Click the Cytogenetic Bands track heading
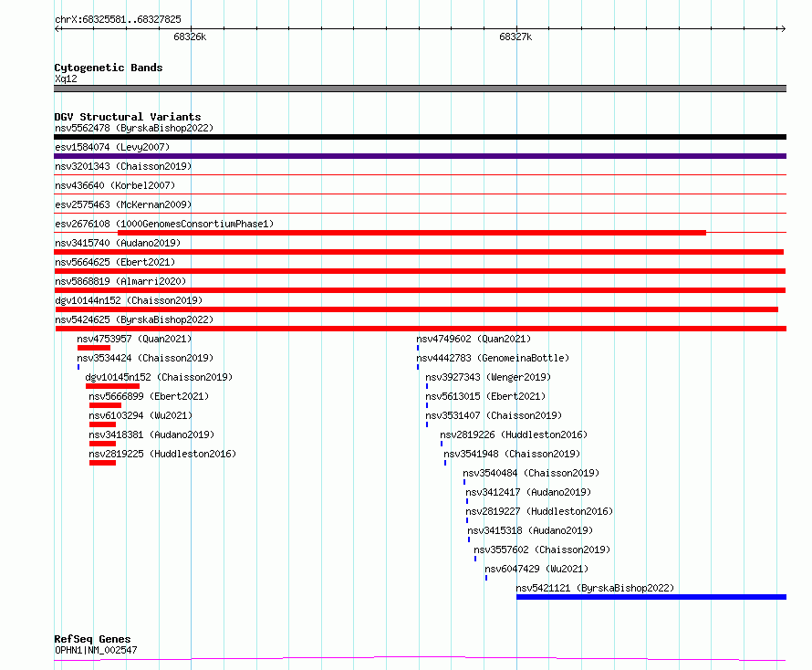Screen dimensions: 812x670 click(109, 68)
